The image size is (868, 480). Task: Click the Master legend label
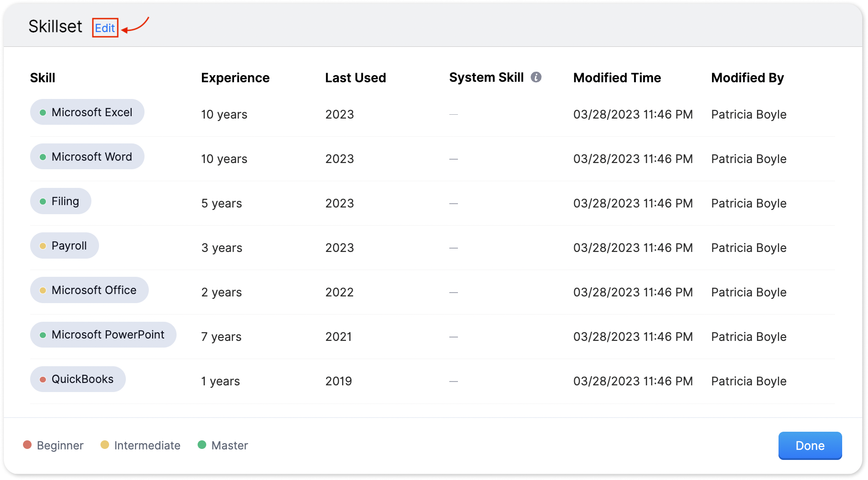230,446
